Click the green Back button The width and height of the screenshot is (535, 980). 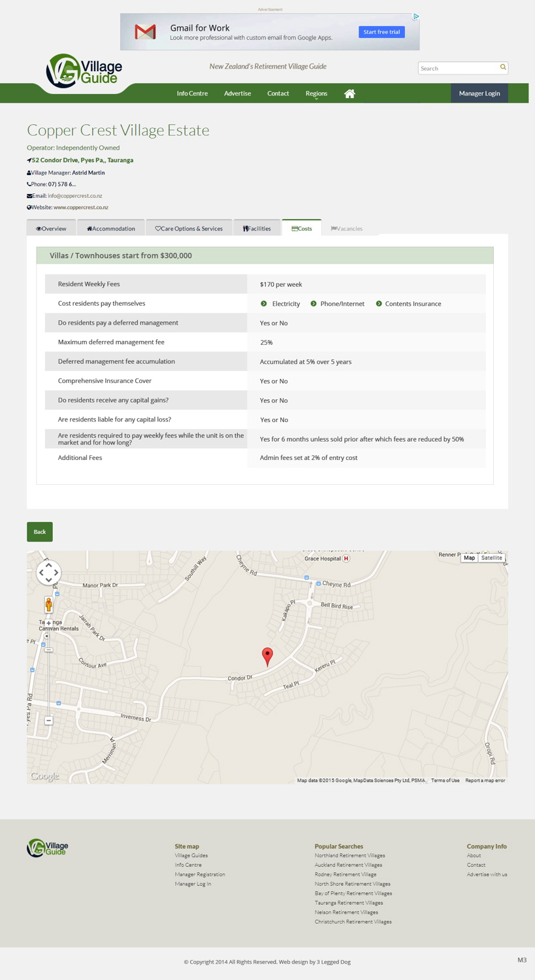[39, 531]
